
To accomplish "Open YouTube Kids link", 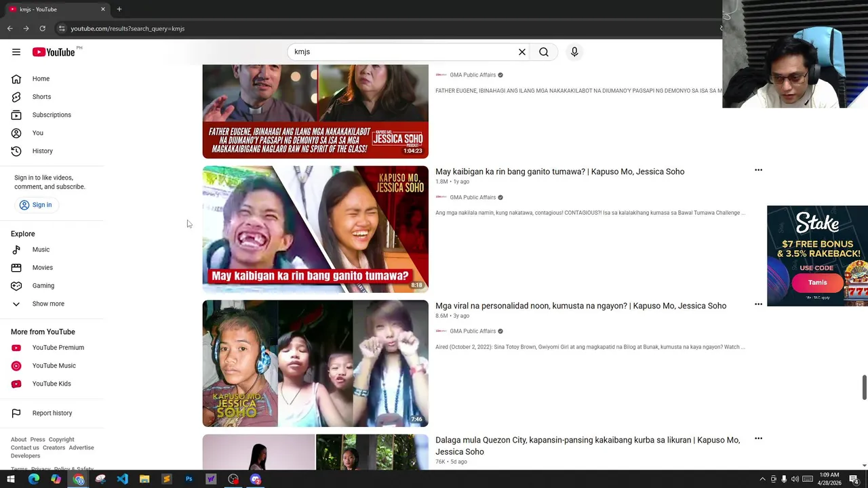I will pyautogui.click(x=52, y=384).
